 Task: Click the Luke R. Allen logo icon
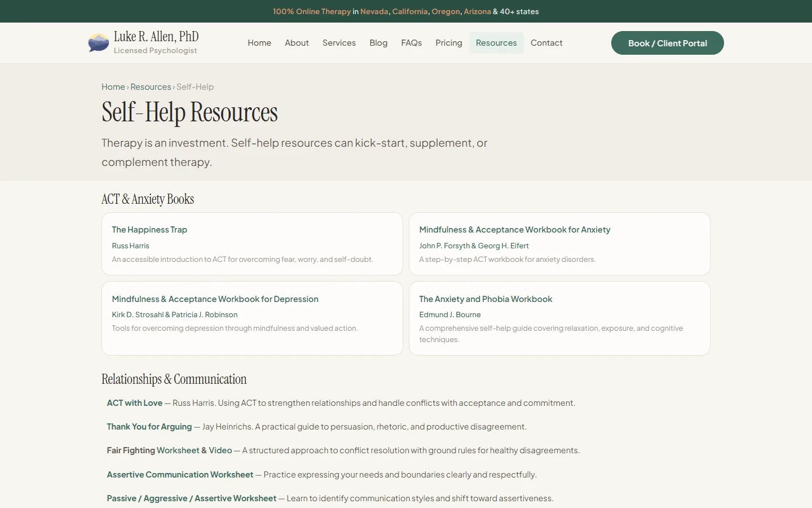click(99, 43)
